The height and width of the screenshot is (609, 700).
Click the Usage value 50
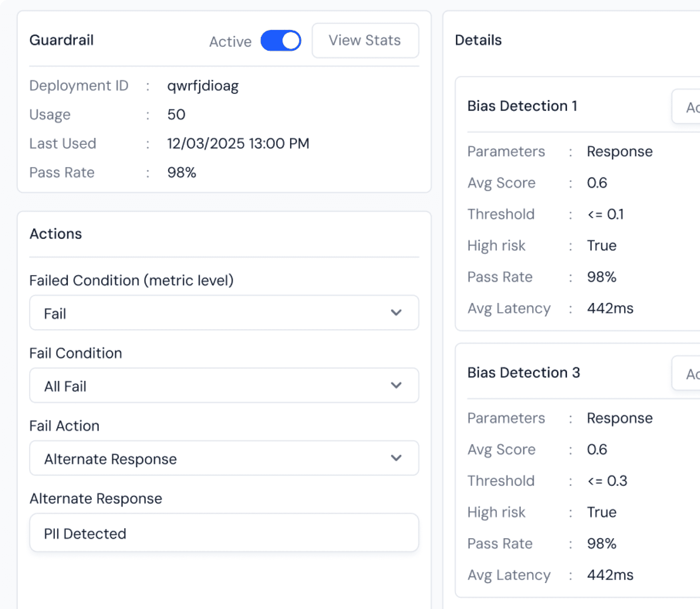(176, 115)
